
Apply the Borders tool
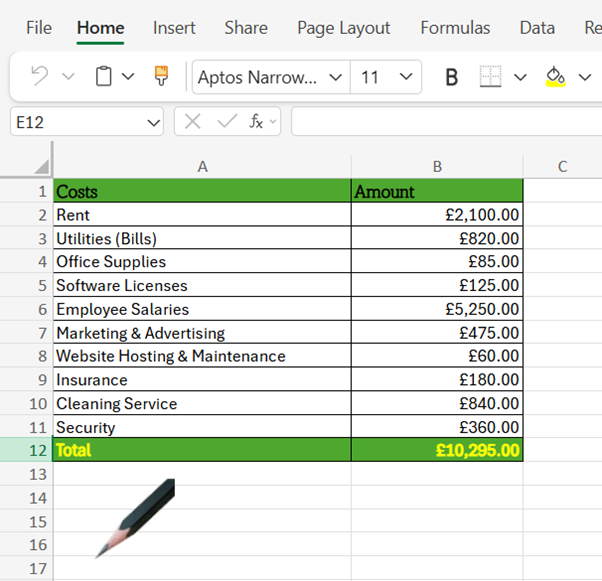[490, 77]
